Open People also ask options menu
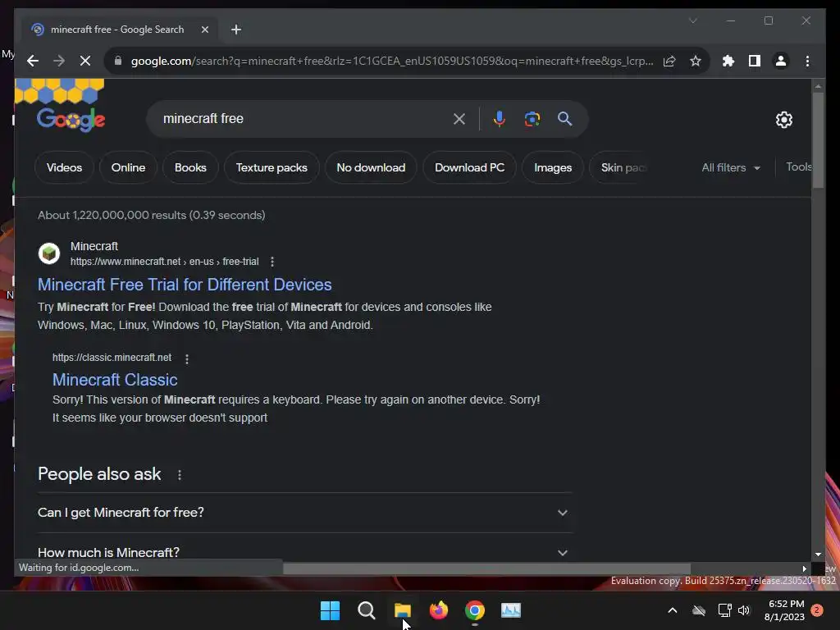The height and width of the screenshot is (630, 840). pyautogui.click(x=180, y=475)
